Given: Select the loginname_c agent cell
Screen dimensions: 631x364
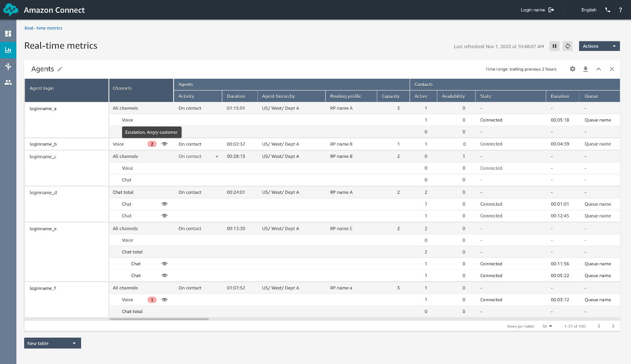Looking at the screenshot, I should coord(67,168).
